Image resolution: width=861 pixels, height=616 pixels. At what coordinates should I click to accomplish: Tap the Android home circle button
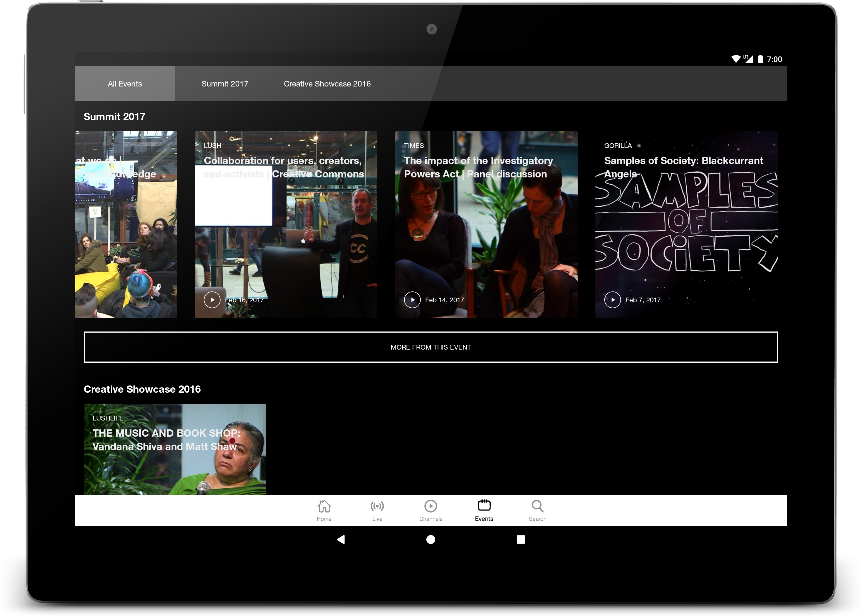pyautogui.click(x=430, y=539)
